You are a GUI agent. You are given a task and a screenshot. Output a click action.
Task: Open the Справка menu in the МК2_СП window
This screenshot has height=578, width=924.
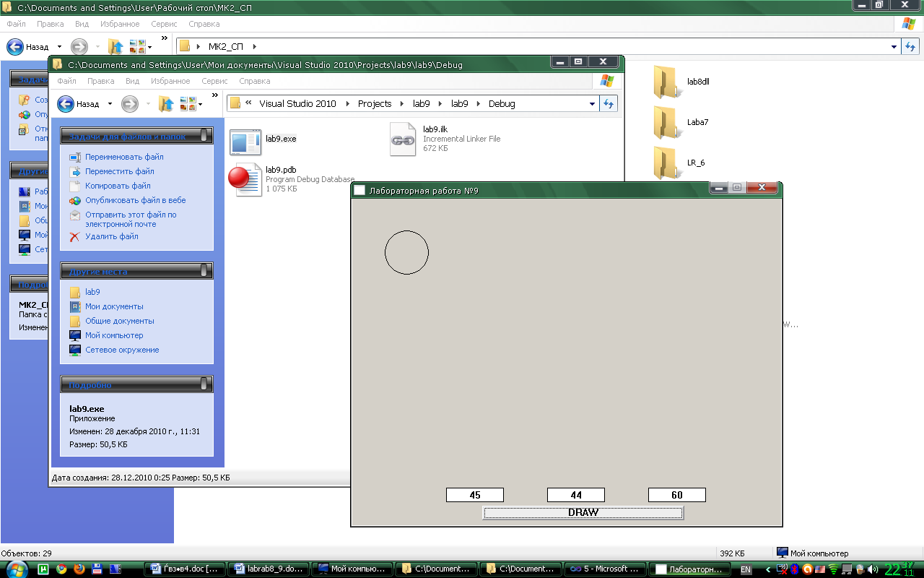[204, 24]
